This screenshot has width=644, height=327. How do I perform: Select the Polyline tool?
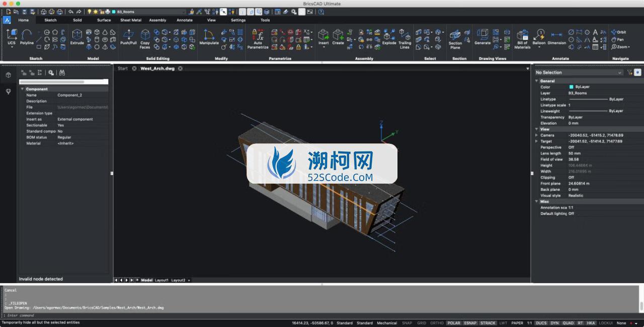point(27,37)
